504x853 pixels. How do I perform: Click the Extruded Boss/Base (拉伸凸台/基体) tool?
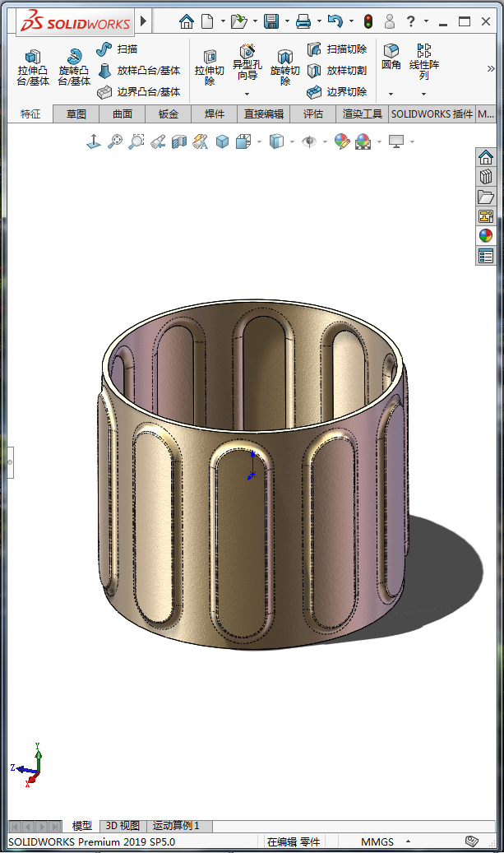pyautogui.click(x=33, y=67)
